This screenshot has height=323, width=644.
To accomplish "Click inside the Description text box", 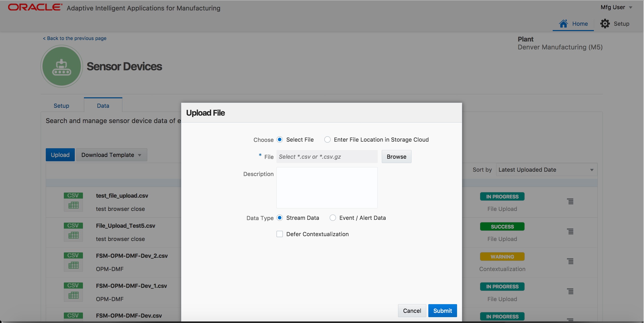I will (327, 188).
